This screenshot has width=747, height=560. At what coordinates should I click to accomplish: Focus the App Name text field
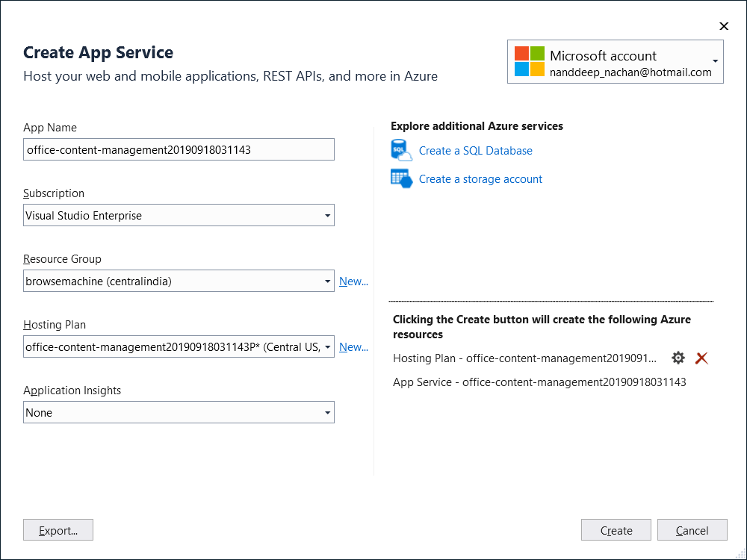[x=179, y=150]
